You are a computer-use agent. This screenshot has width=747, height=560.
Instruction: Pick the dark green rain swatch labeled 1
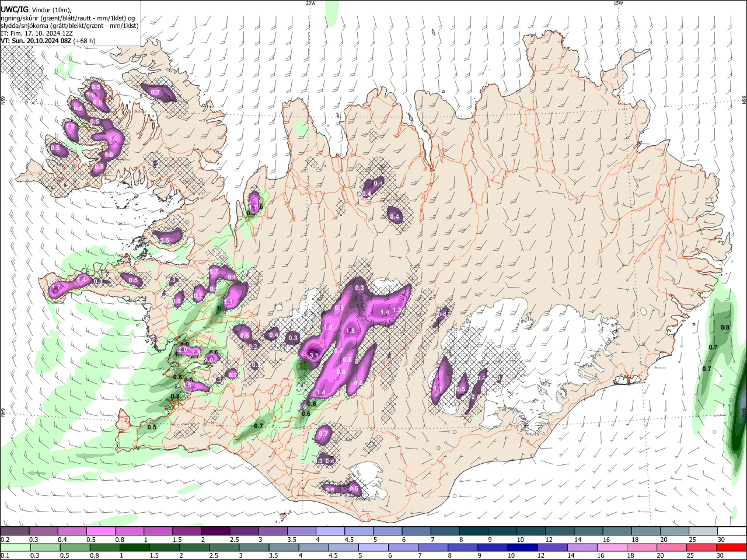tap(134, 547)
